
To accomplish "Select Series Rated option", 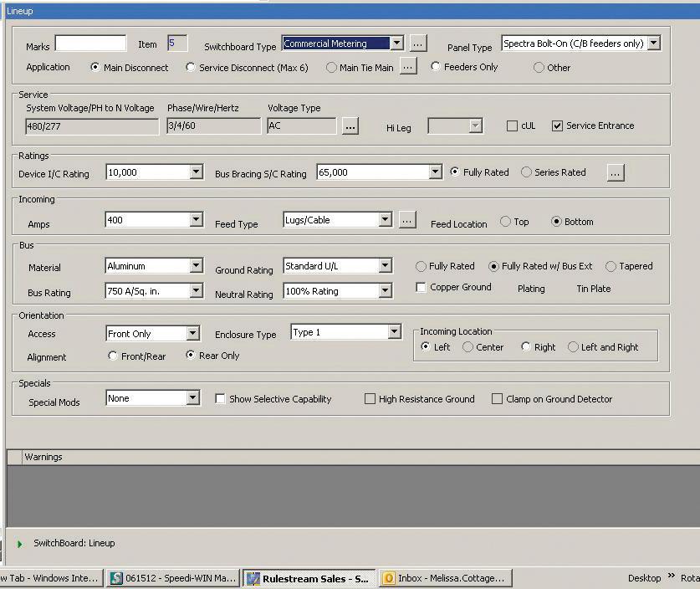I will (x=526, y=172).
